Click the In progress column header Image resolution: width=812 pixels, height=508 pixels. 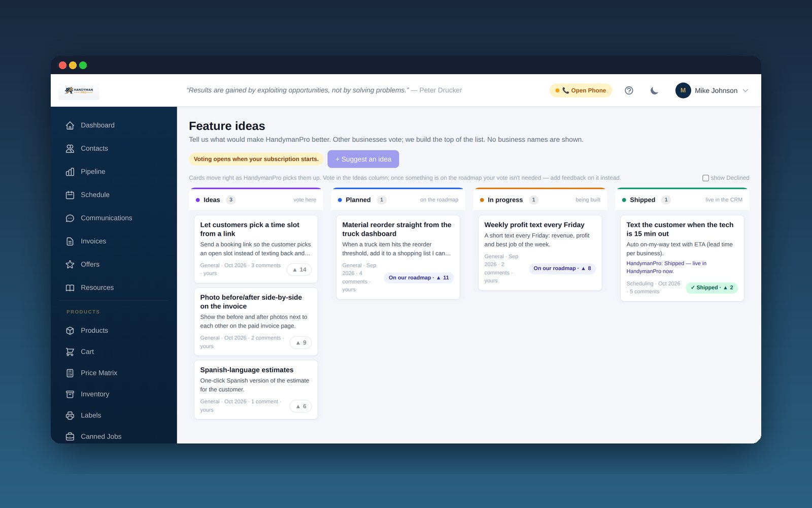pyautogui.click(x=540, y=200)
